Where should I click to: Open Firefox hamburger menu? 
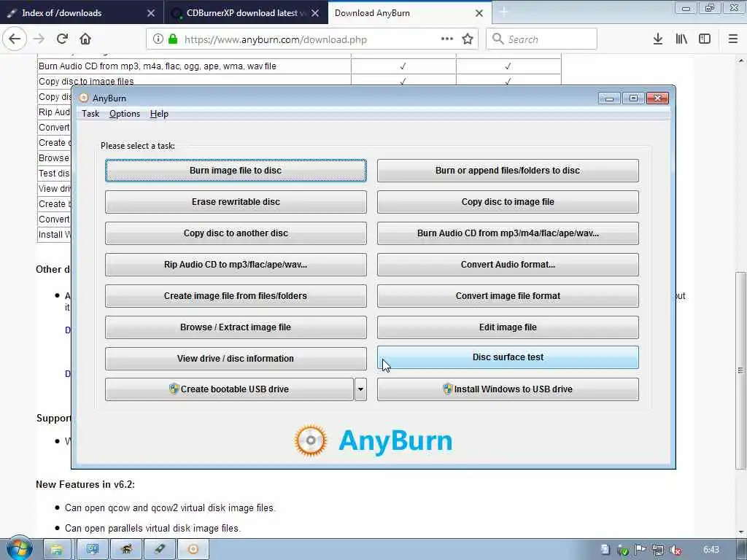(733, 39)
